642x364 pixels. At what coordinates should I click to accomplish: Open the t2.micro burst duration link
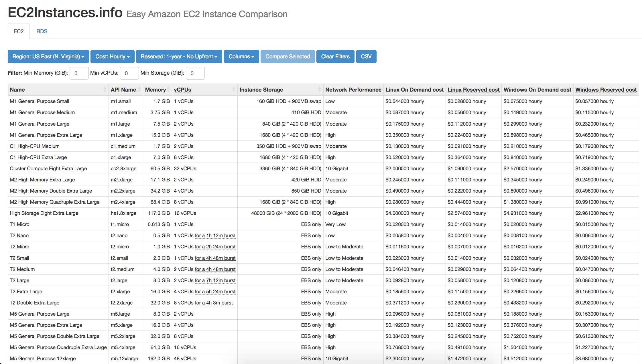pos(215,246)
